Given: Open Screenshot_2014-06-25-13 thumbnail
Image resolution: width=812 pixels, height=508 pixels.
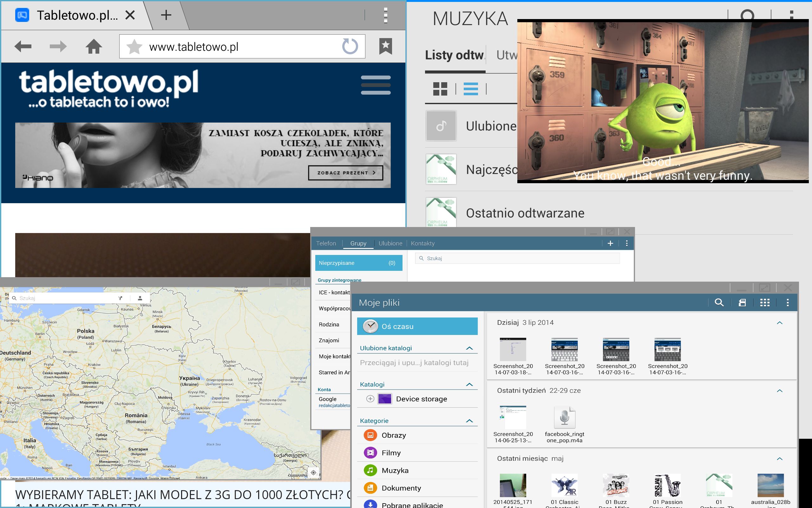Looking at the screenshot, I should 513,418.
